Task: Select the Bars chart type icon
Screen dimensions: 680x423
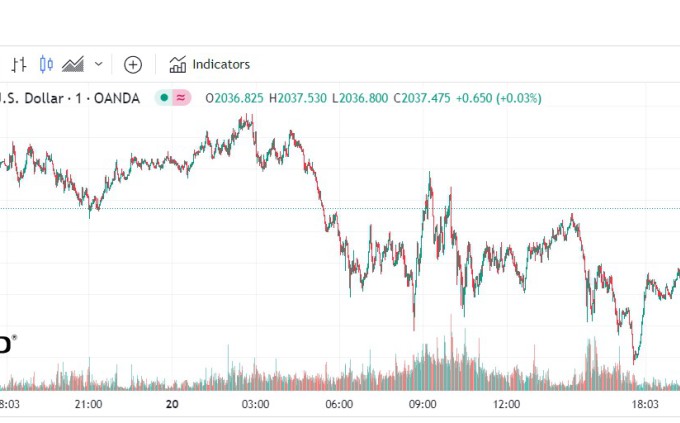Action: click(x=18, y=64)
